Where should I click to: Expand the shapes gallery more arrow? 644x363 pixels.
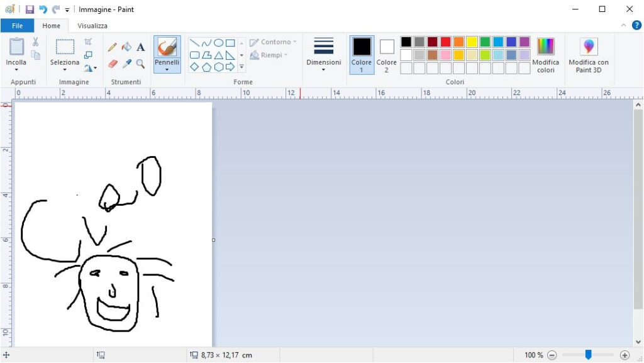pos(241,67)
